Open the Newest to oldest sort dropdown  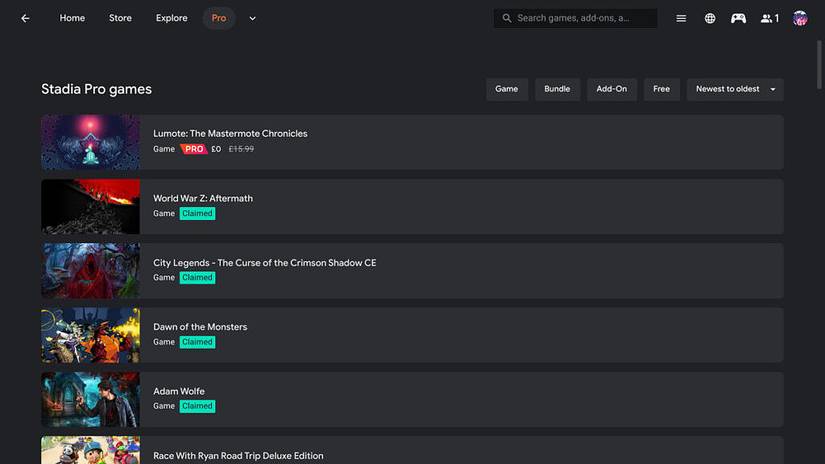735,89
